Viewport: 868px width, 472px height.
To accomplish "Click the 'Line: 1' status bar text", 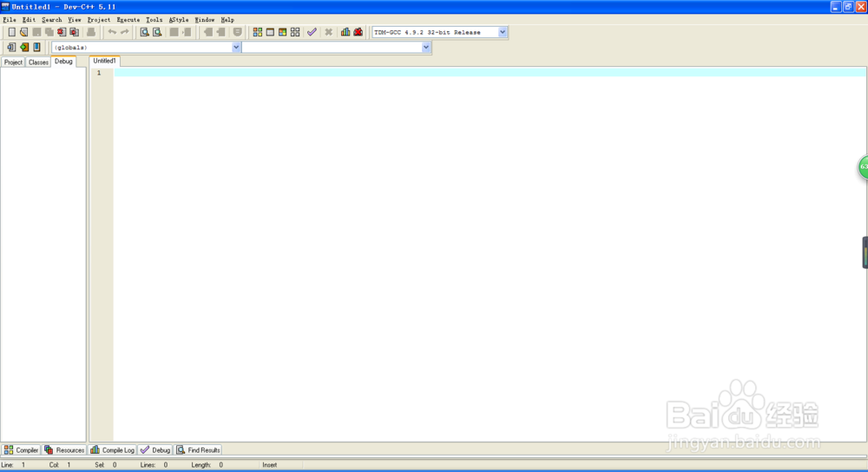I will (14, 465).
